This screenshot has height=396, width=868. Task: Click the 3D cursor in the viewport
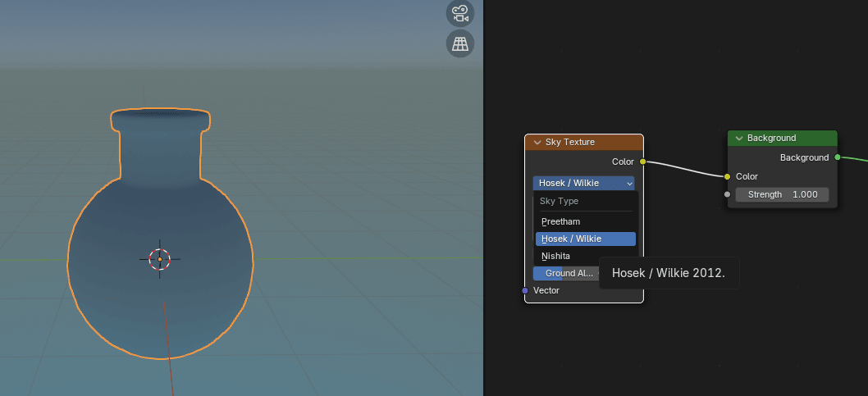[x=160, y=259]
